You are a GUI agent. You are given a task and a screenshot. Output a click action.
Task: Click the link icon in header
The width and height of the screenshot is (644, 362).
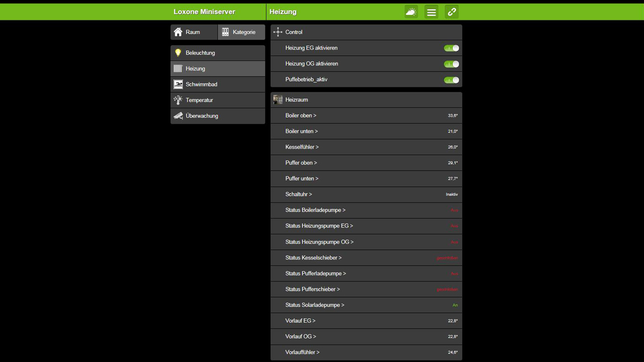click(x=451, y=12)
